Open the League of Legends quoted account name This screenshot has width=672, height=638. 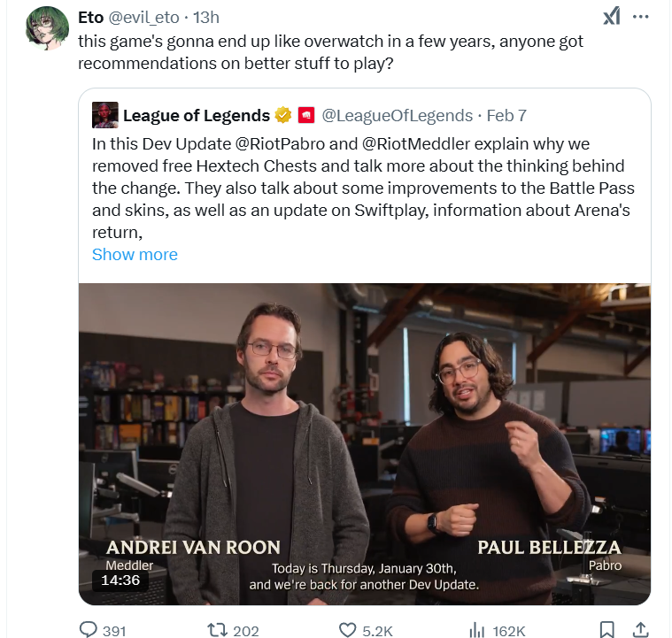(196, 115)
